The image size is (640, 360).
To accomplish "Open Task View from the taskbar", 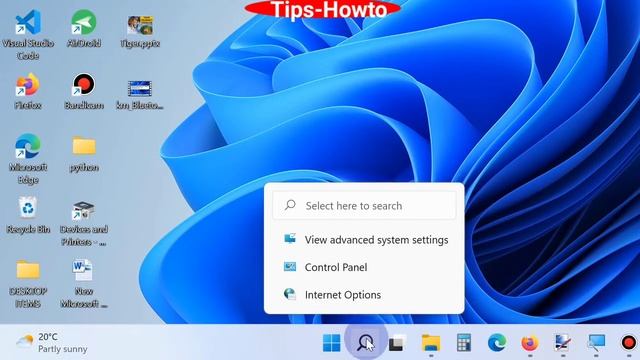I will tap(397, 342).
